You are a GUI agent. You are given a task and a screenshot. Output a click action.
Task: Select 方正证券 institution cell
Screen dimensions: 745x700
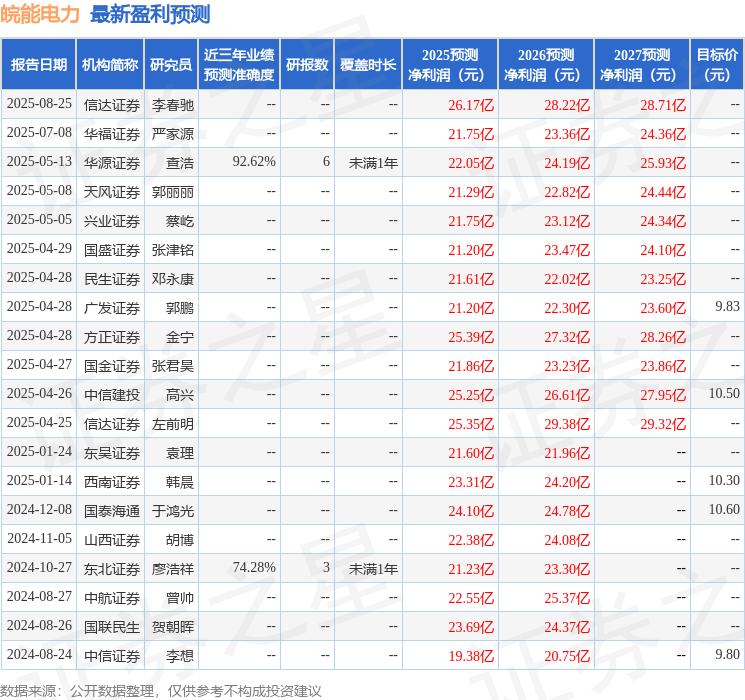pyautogui.click(x=112, y=337)
